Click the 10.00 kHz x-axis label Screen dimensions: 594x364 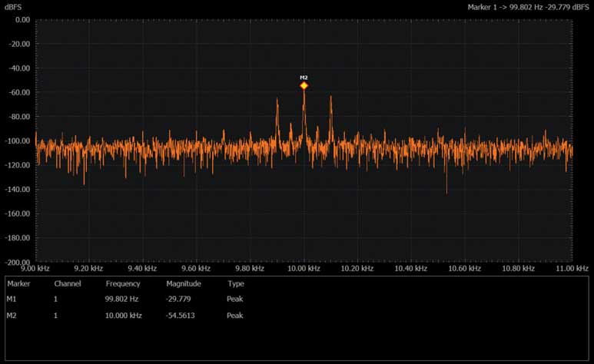pos(304,269)
